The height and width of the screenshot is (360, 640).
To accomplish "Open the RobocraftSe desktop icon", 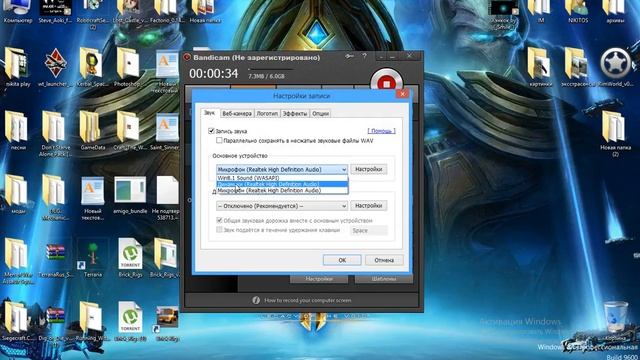I will click(92, 13).
